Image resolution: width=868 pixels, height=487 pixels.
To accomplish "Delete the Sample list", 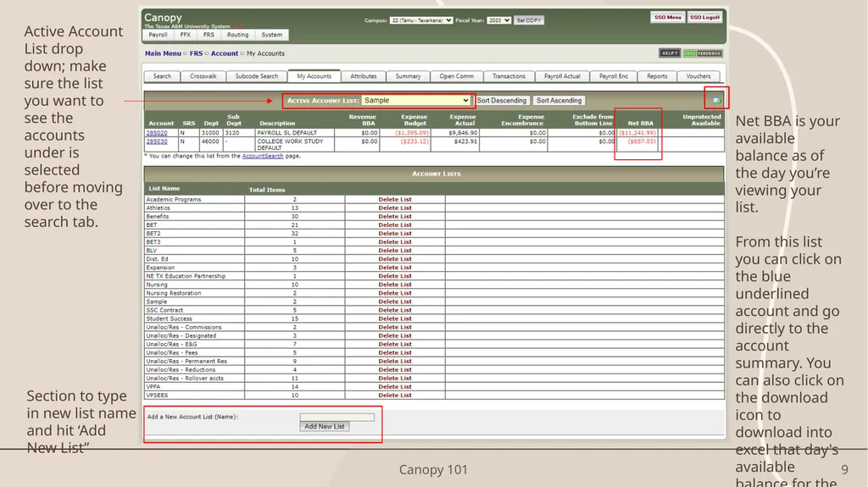I will tap(395, 302).
